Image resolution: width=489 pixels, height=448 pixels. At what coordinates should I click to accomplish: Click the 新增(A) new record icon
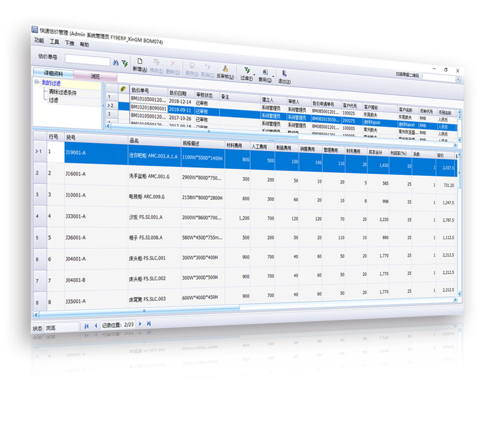point(139,62)
